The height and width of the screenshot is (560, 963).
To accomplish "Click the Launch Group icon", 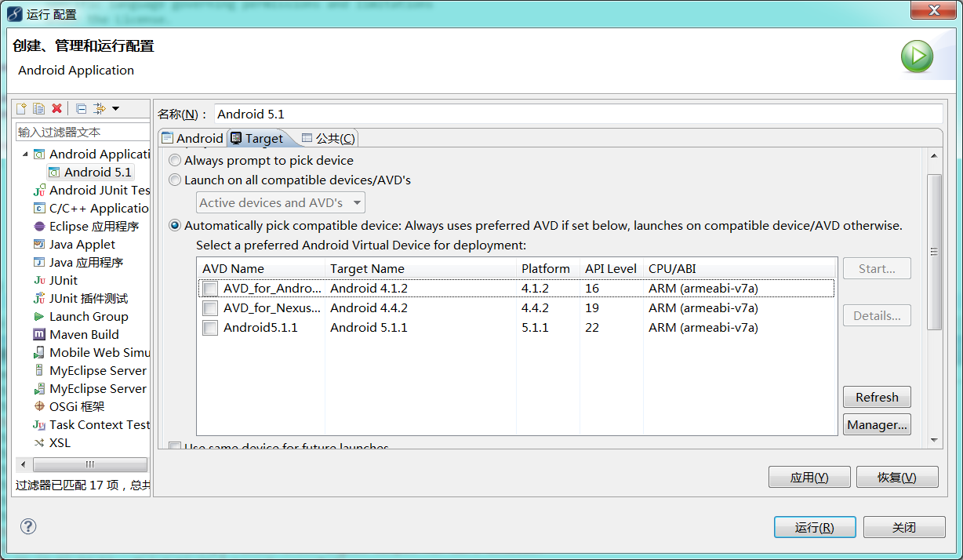I will tap(39, 317).
